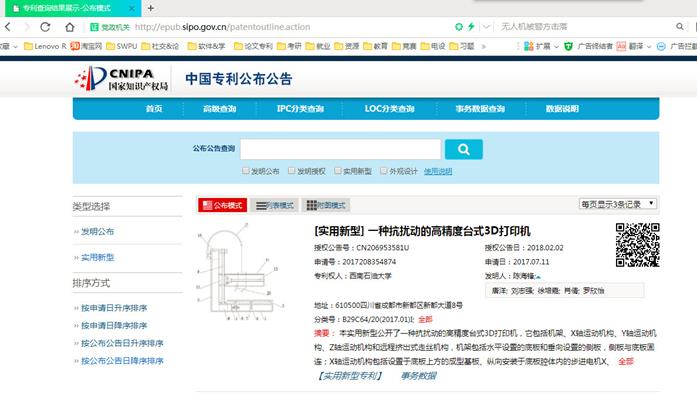
Task: Show more bookmarks with the double chevron
Action: coord(484,46)
